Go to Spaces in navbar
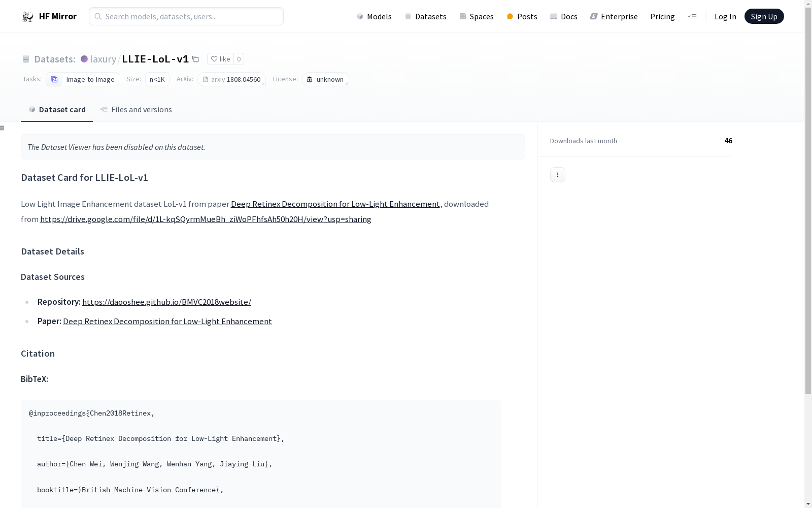Screen dimensions: 812x508 [x=477, y=16]
